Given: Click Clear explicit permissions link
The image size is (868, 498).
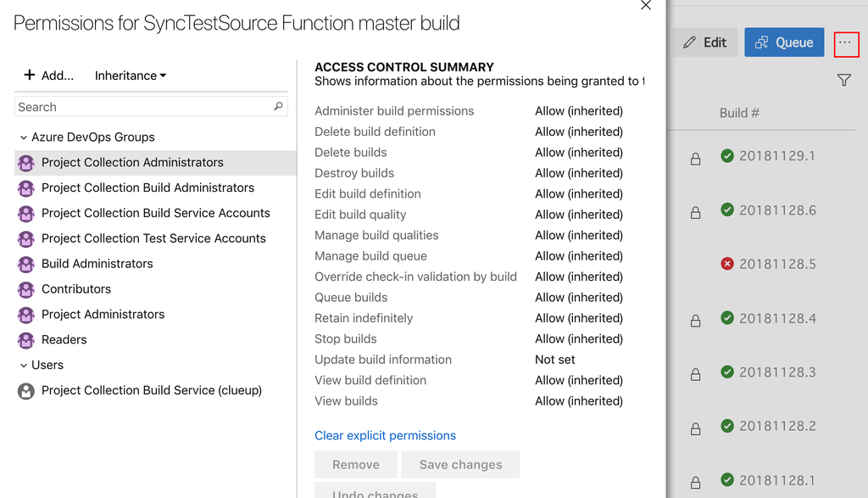Looking at the screenshot, I should [386, 436].
